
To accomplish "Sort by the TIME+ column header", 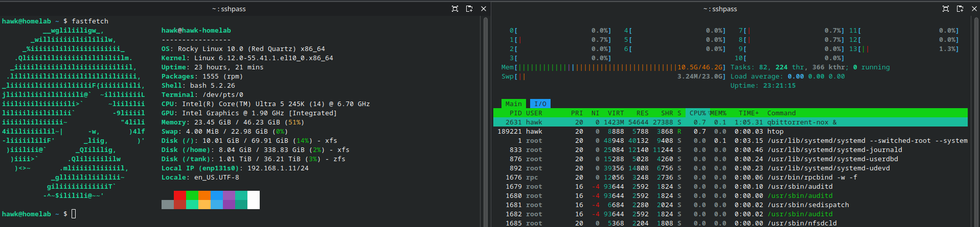I will (x=749, y=113).
